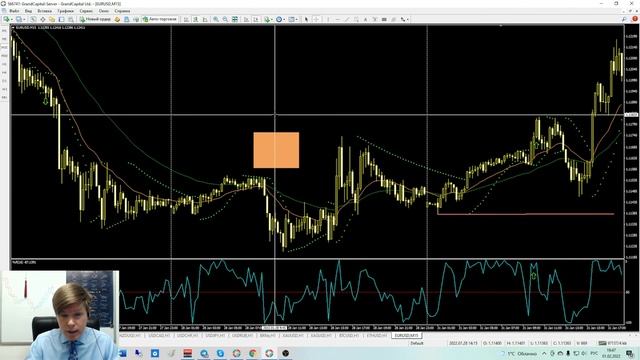
Task: Toggle chart shift from right border
Action: (256, 19)
